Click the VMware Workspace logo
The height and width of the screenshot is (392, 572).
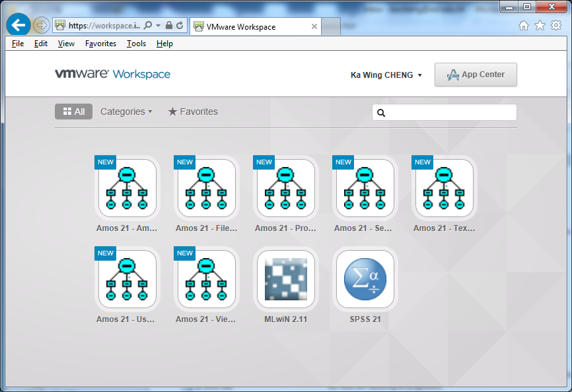pyautogui.click(x=112, y=74)
